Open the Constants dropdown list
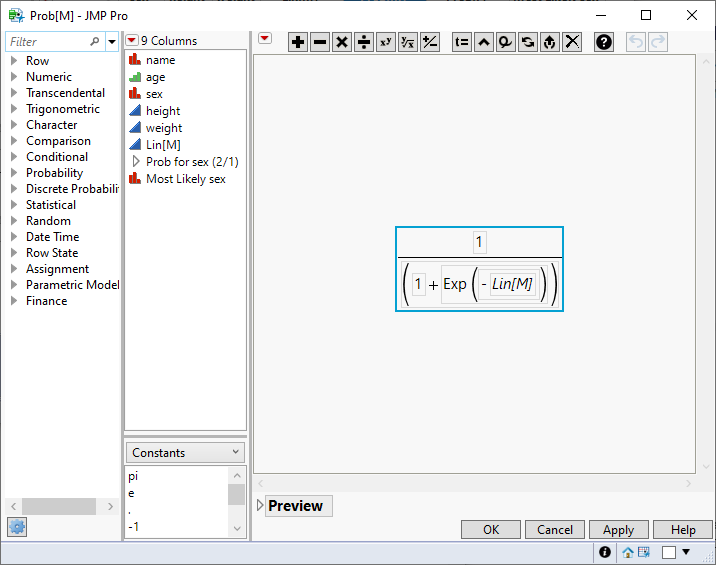This screenshot has height=565, width=716. [x=185, y=453]
